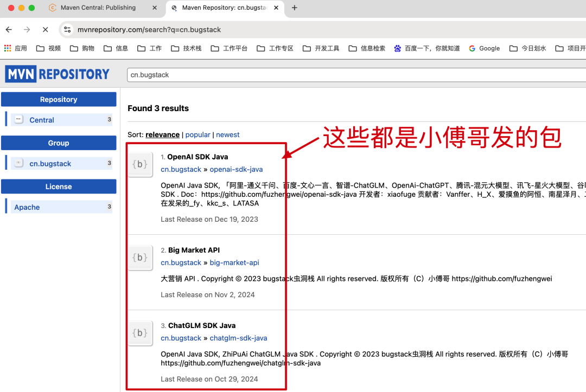Open the big-market-api artifact link
Viewport: 586px width, 392px height.
pos(234,263)
